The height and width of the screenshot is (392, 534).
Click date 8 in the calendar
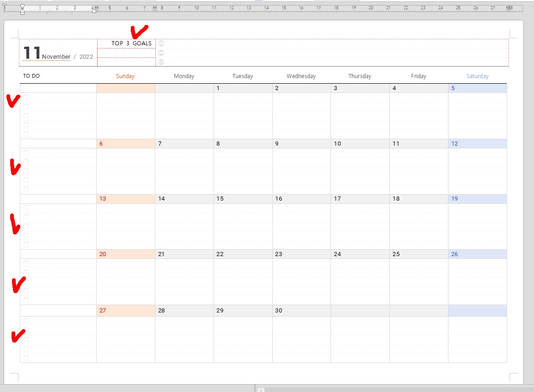pyautogui.click(x=218, y=144)
